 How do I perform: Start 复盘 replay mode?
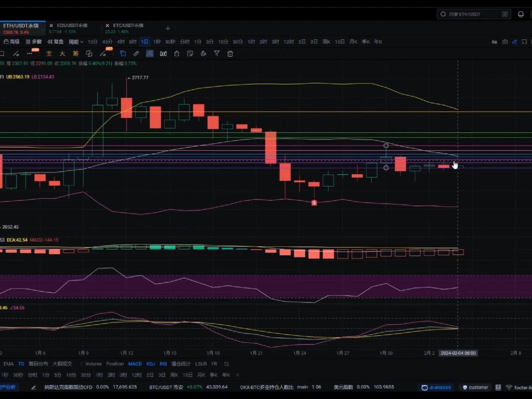[55, 42]
